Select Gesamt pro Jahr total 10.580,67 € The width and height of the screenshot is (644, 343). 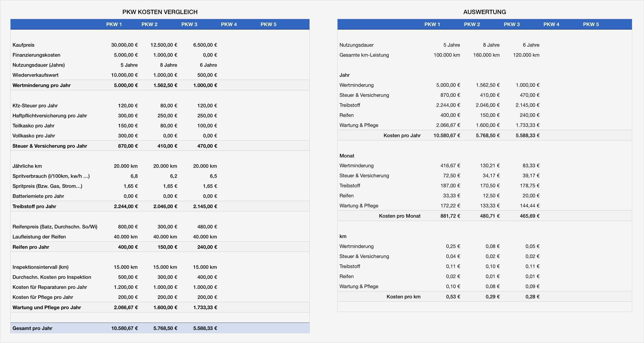pos(125,328)
